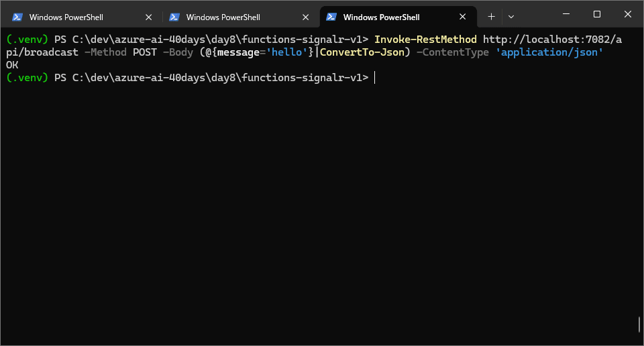Maximize the terminal window

597,14
